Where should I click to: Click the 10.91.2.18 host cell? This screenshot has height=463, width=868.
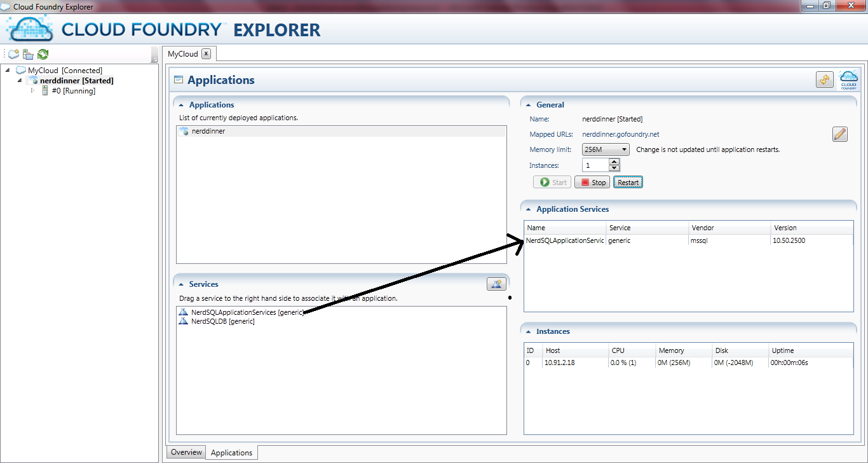pyautogui.click(x=561, y=363)
